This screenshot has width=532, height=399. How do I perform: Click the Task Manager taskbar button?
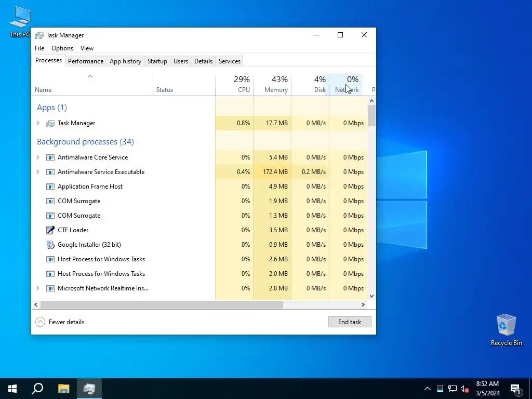(x=89, y=389)
